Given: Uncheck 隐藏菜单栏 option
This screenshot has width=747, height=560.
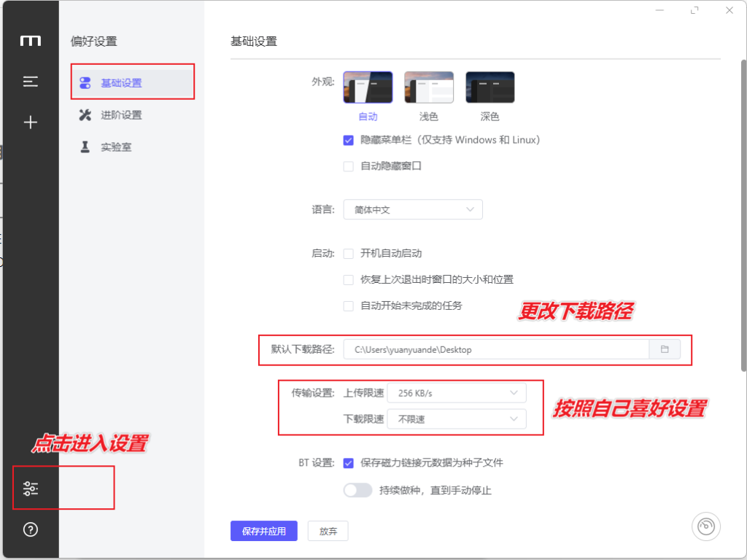Looking at the screenshot, I should (349, 140).
